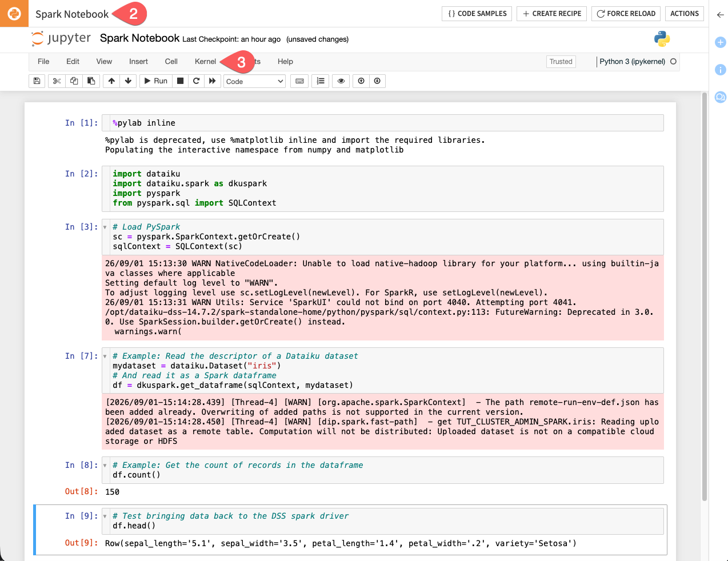Click the info icon in right sidebar
The image size is (728, 561).
[721, 70]
